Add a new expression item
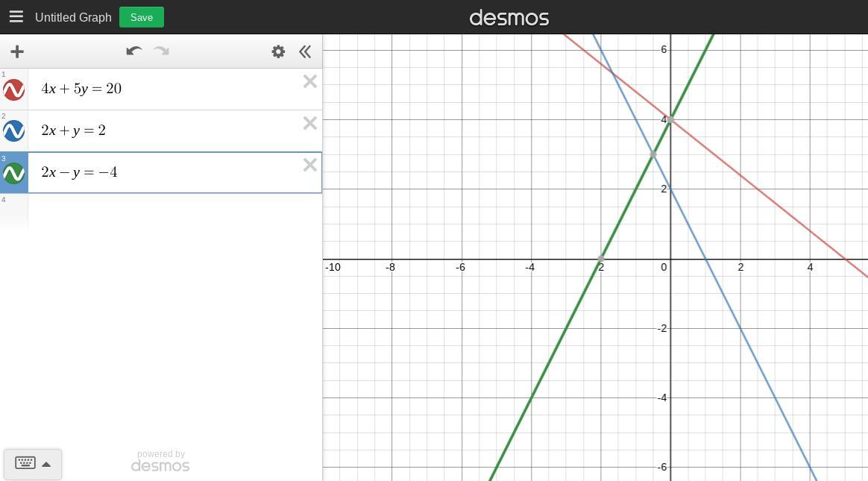 (x=17, y=51)
